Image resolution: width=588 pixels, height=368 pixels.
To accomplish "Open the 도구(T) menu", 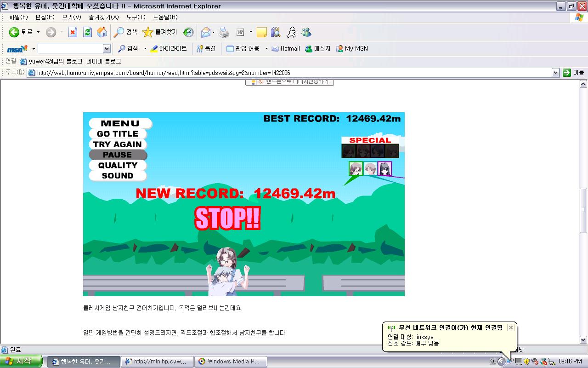I will (136, 17).
